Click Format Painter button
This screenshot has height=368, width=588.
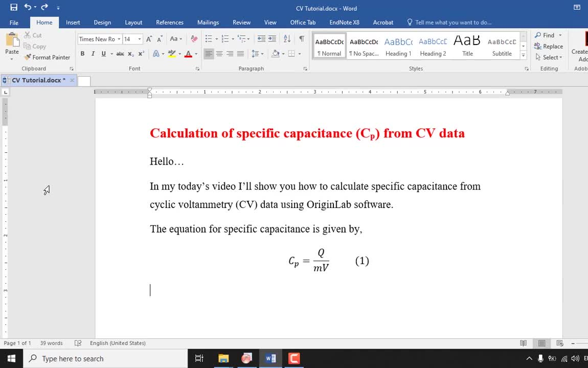(47, 57)
